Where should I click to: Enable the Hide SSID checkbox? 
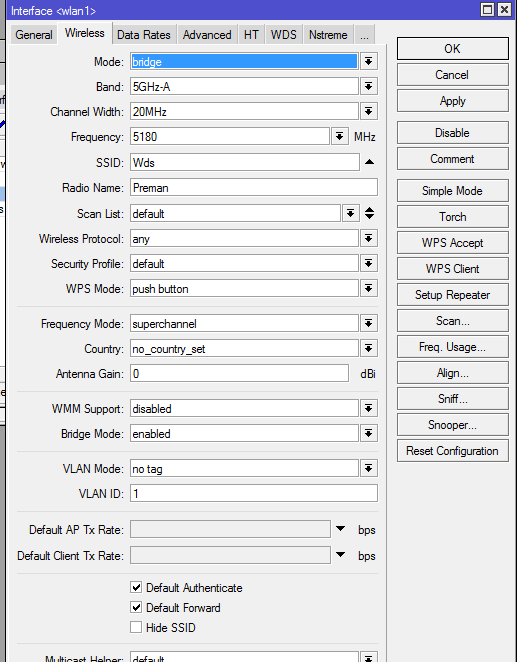pos(136,627)
